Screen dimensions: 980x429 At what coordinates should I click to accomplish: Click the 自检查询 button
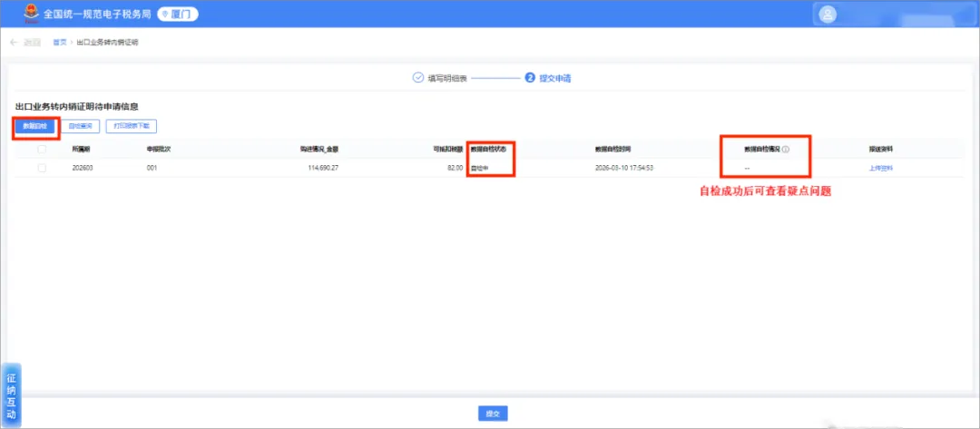pyautogui.click(x=81, y=126)
